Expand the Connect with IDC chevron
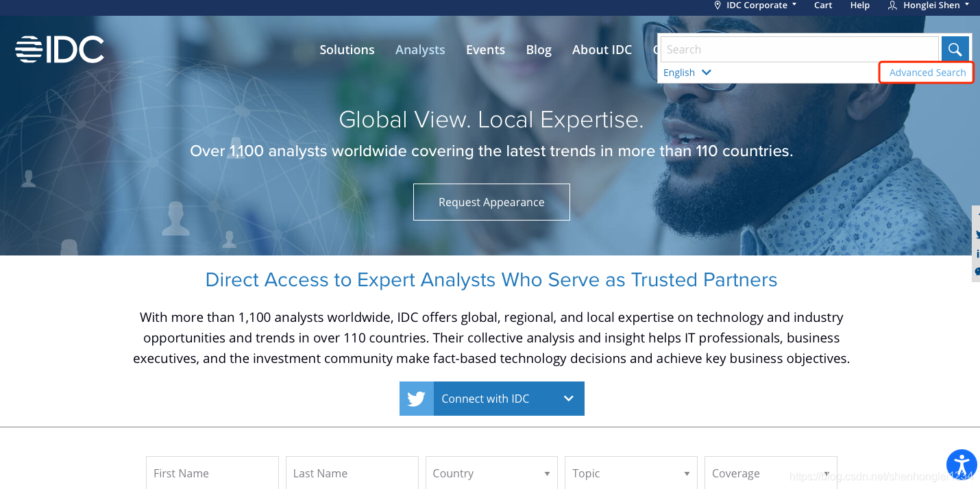980x489 pixels. pos(568,399)
